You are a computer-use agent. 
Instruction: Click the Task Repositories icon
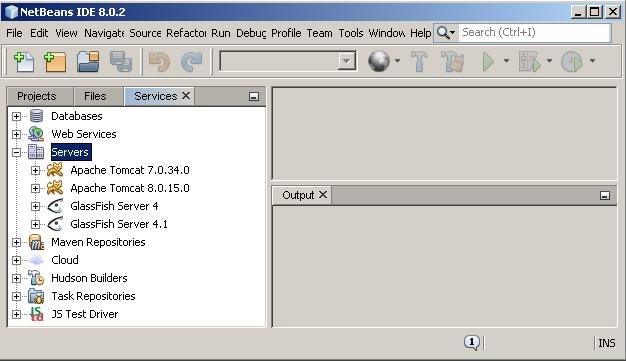pos(36,296)
